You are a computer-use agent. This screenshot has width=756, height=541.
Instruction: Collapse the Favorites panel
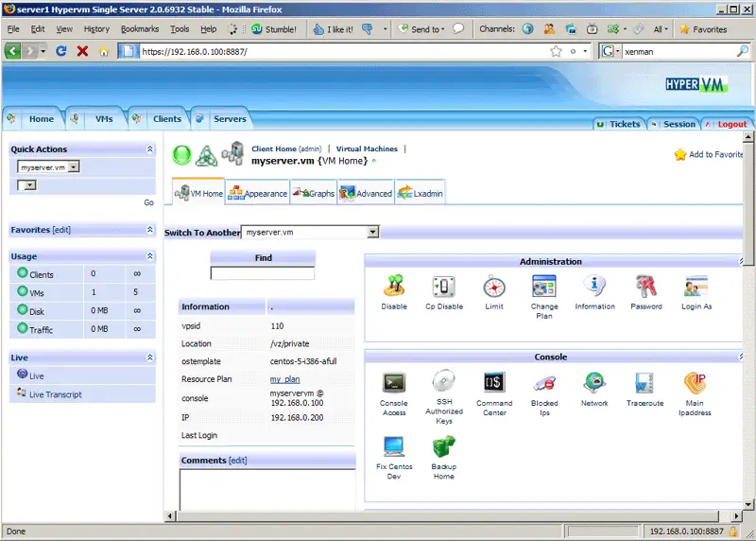pos(150,230)
